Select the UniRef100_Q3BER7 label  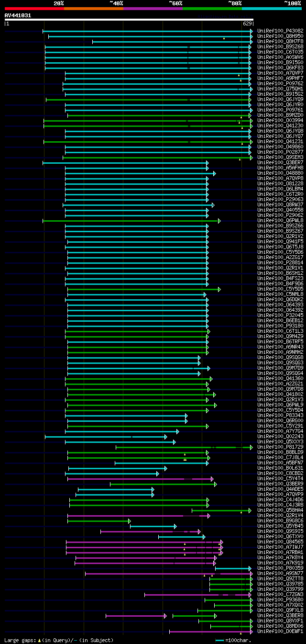279,162
